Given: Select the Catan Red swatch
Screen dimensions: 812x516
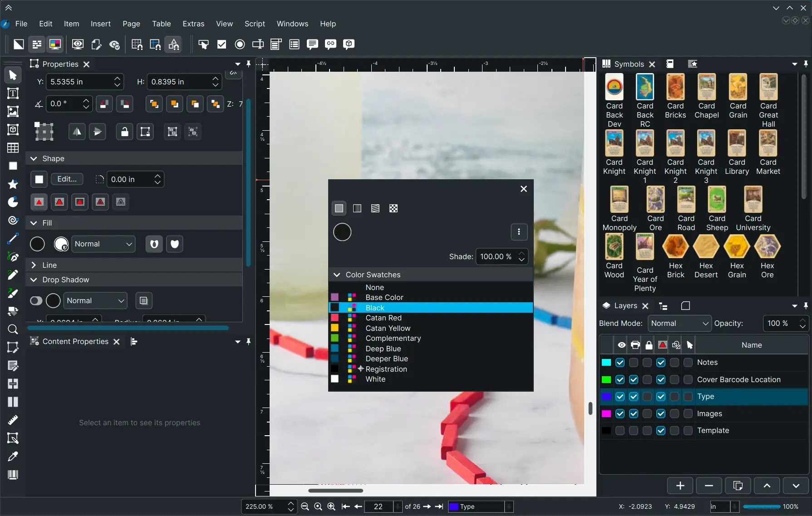Looking at the screenshot, I should (x=384, y=318).
